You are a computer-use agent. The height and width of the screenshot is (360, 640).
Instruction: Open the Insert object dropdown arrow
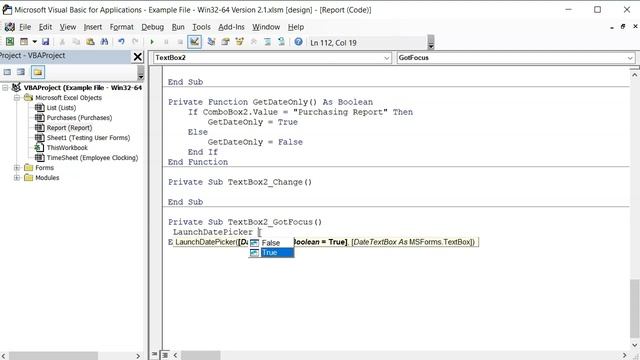(35, 42)
